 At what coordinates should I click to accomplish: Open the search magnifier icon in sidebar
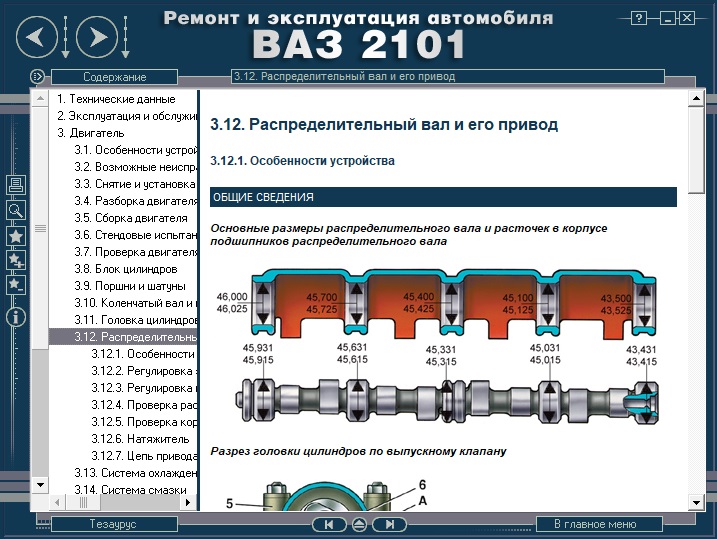(16, 210)
